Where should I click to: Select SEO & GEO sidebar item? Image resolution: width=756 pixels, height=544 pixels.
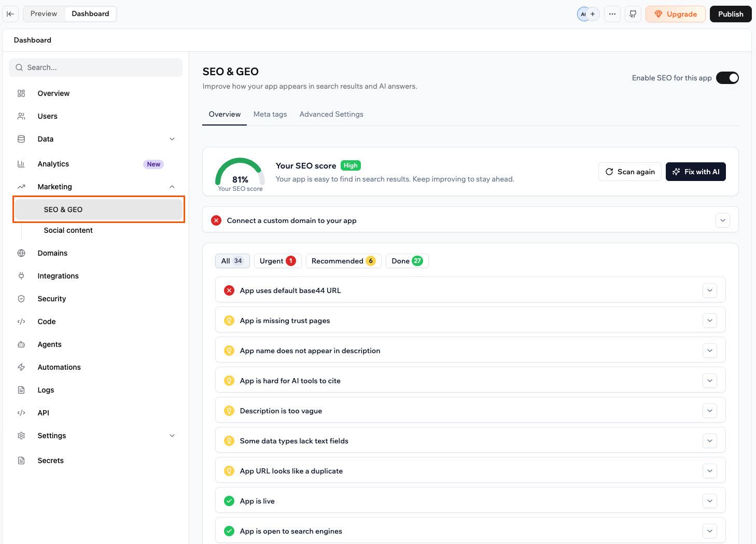[99, 210]
